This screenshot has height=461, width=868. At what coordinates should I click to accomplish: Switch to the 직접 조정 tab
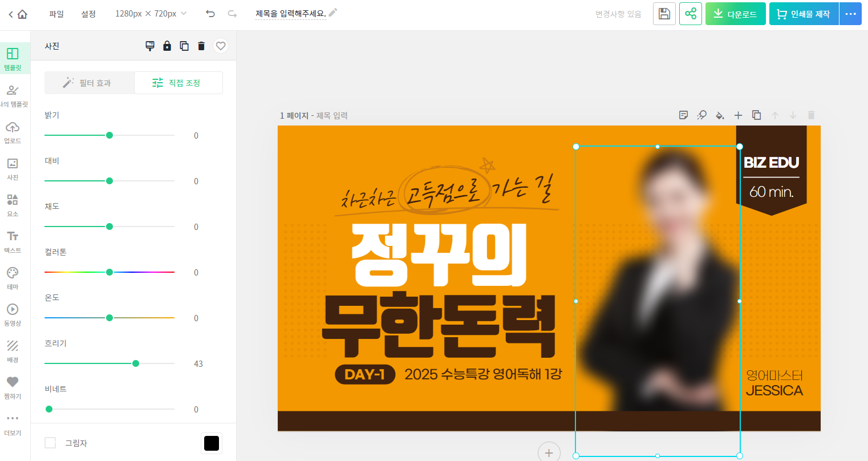pyautogui.click(x=178, y=83)
